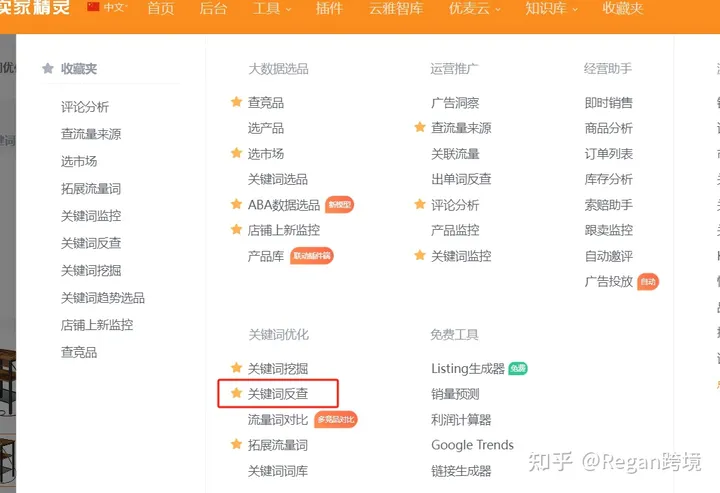Unstar 选市场 in 大数据选品 list
This screenshot has width=720, height=493.
point(236,152)
